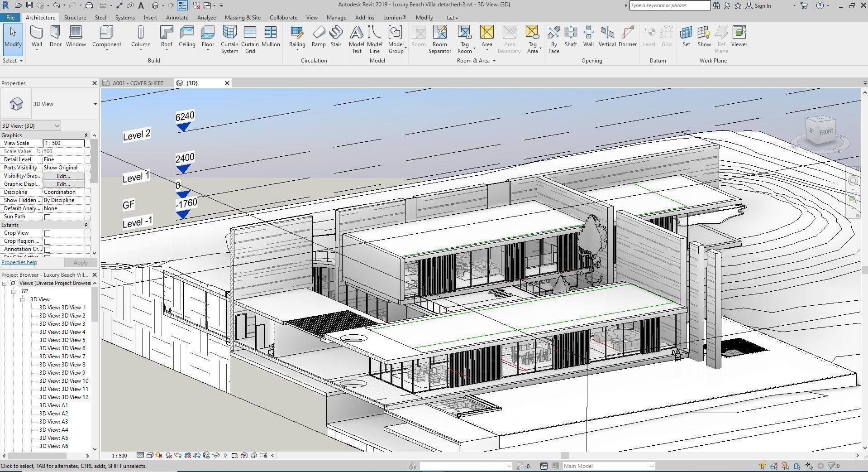Open the Collaborate ribbon tab
Screen dimensions: 868x472
[x=283, y=18]
